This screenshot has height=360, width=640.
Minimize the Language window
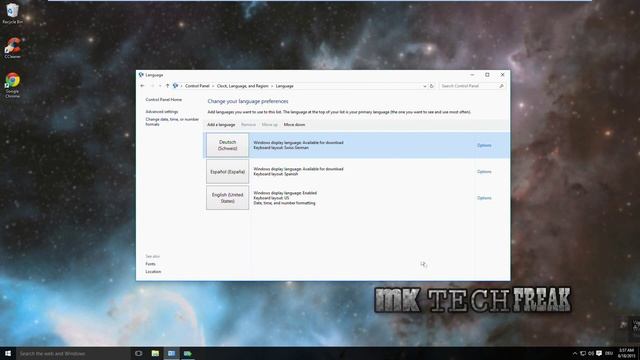pyautogui.click(x=472, y=75)
